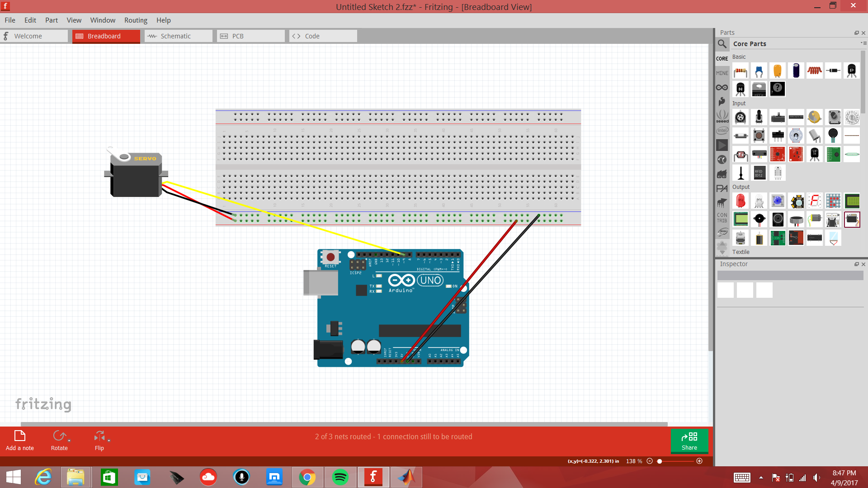Open the Part menu
This screenshot has height=488, width=868.
(x=51, y=20)
